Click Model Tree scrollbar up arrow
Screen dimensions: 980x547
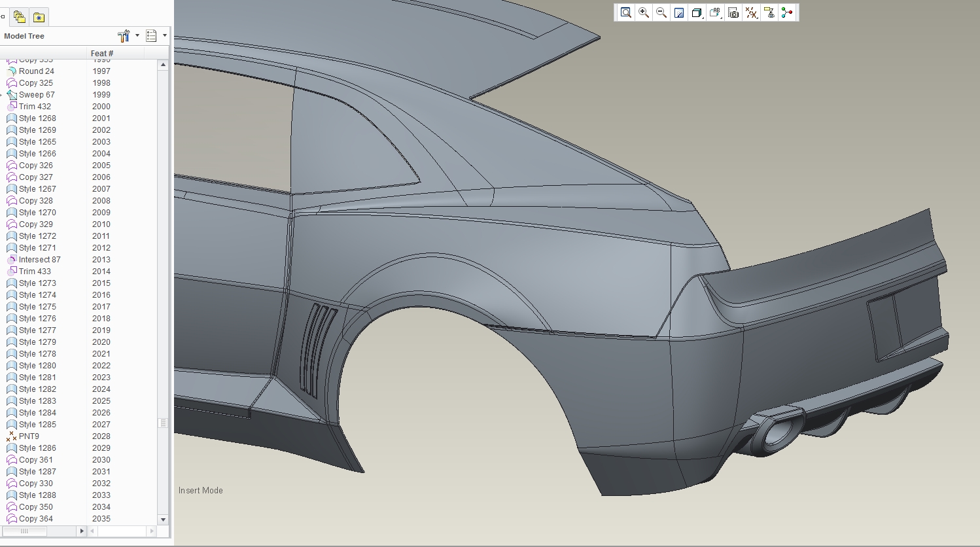tap(163, 65)
